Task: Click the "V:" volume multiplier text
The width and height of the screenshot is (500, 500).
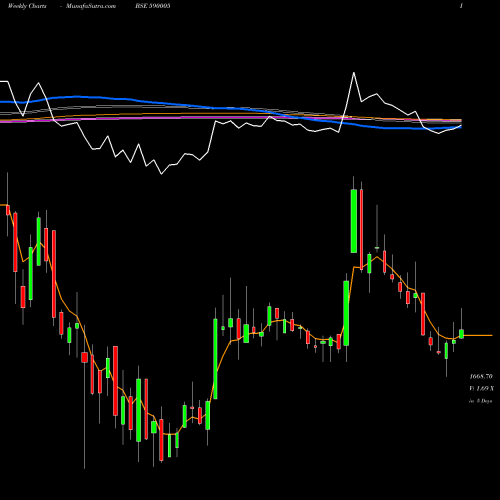Action: (x=481, y=389)
